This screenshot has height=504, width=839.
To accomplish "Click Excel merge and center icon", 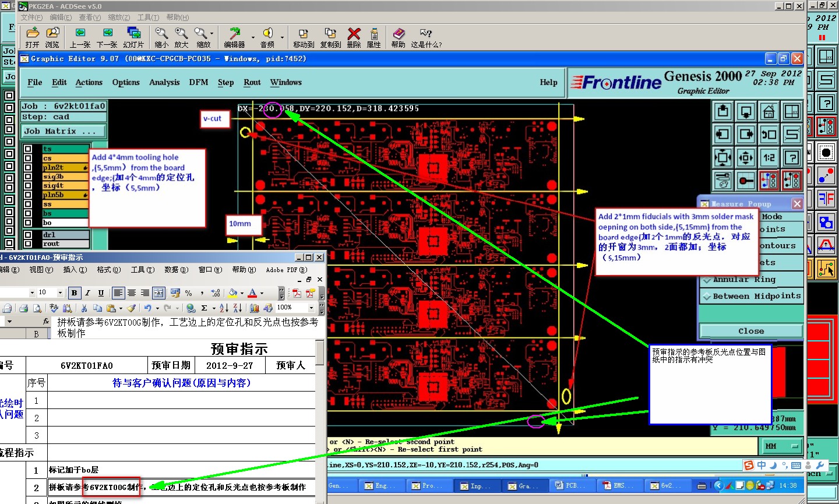I will (x=158, y=292).
